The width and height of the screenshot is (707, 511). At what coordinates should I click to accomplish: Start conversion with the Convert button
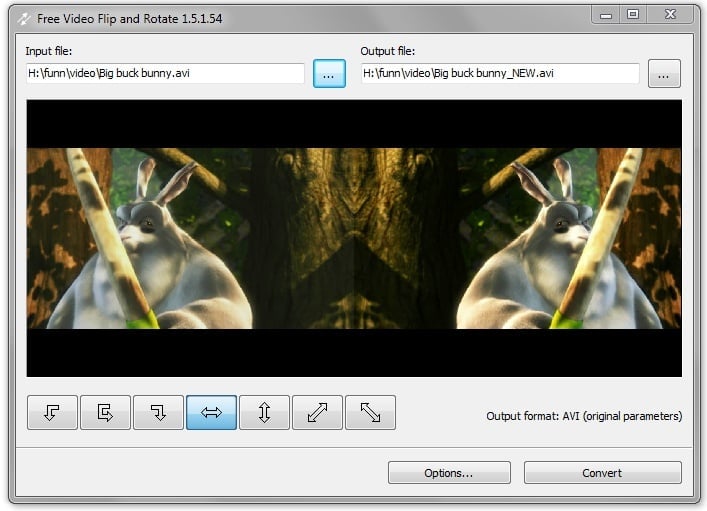602,473
